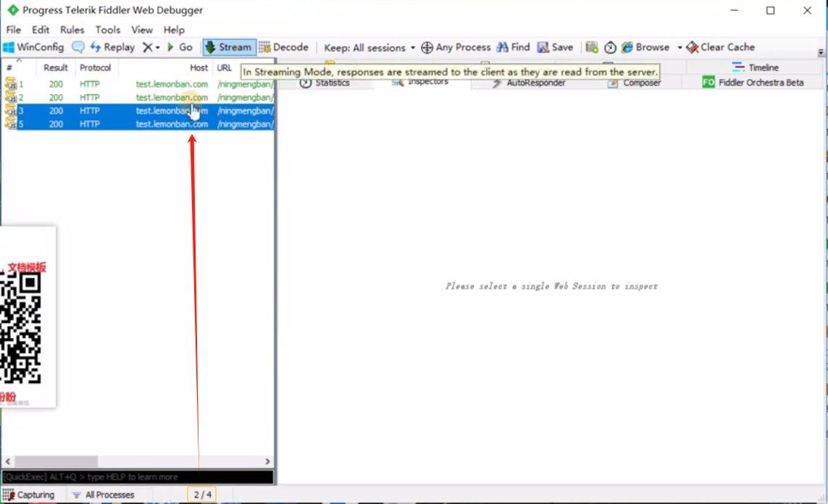This screenshot has width=828, height=504.
Task: Save the sessions with the Save button
Action: [555, 47]
